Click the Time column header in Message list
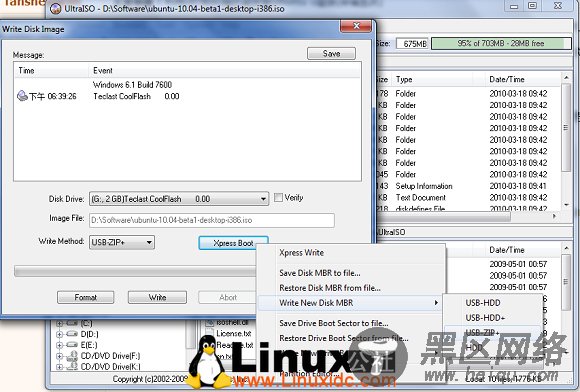The width and height of the screenshot is (580, 392). pos(51,70)
